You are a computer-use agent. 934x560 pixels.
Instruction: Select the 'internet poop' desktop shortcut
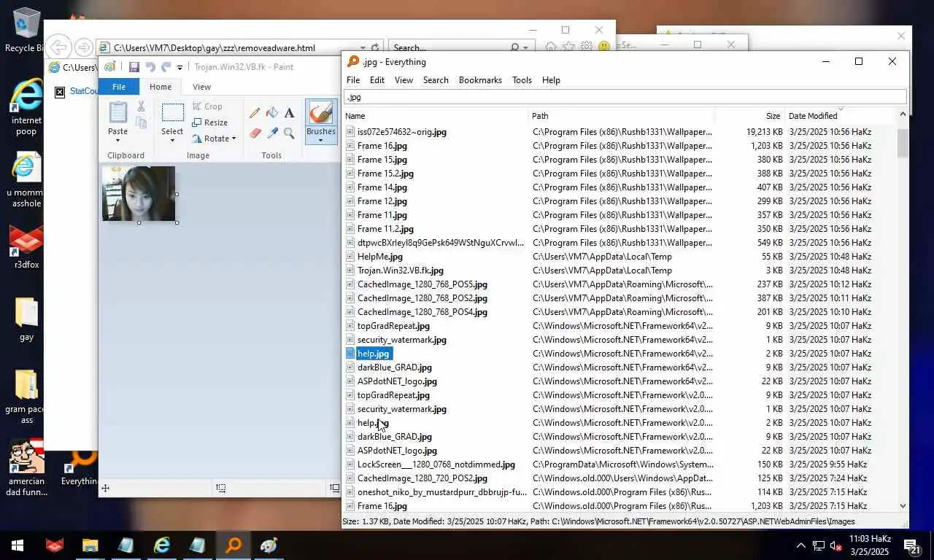26,106
